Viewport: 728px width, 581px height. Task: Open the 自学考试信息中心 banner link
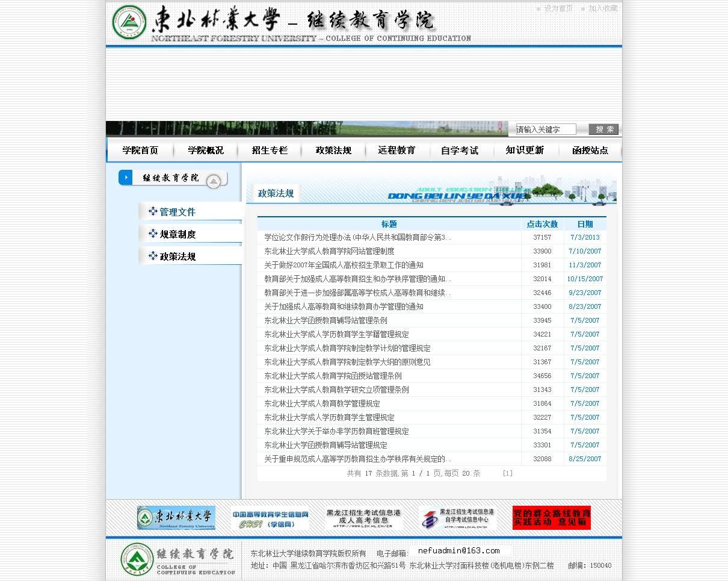click(458, 518)
